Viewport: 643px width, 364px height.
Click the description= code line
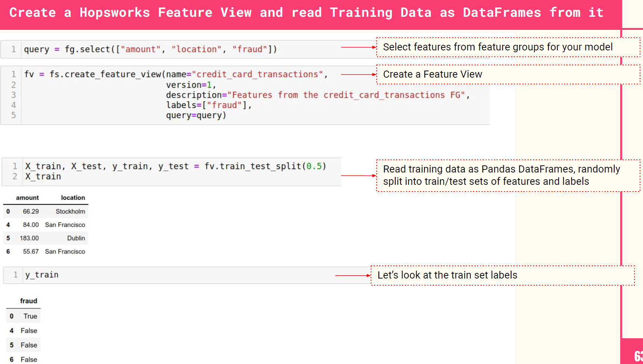tap(318, 95)
